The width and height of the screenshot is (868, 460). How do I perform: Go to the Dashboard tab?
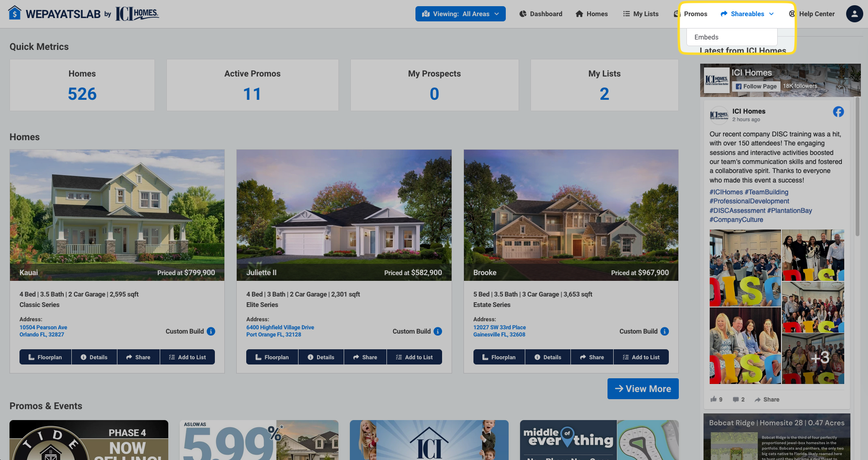click(541, 14)
